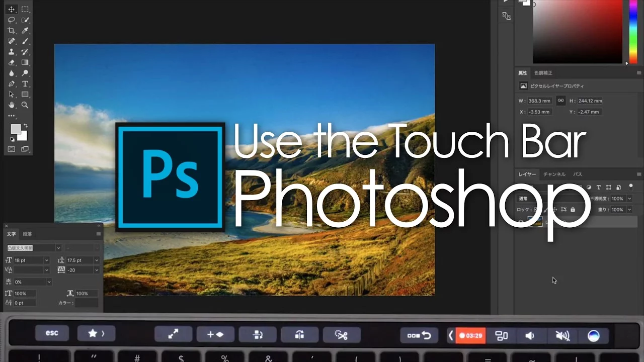644x362 pixels.
Task: Open the layer opacity 100% dropdown
Action: [629, 199]
